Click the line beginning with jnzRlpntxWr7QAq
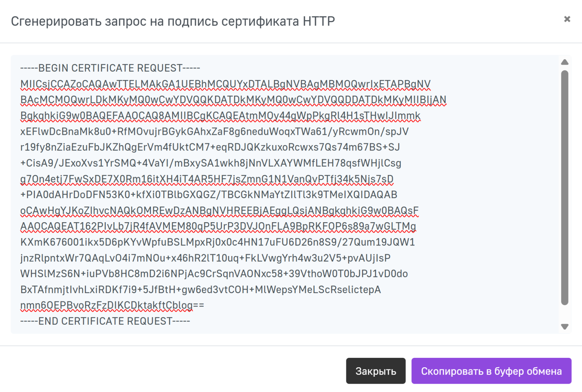 point(205,258)
